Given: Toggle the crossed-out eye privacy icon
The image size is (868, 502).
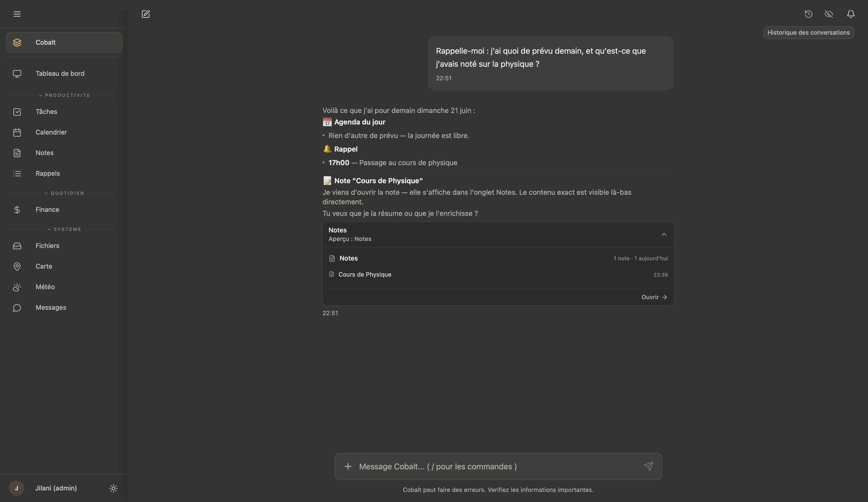Looking at the screenshot, I should point(829,14).
